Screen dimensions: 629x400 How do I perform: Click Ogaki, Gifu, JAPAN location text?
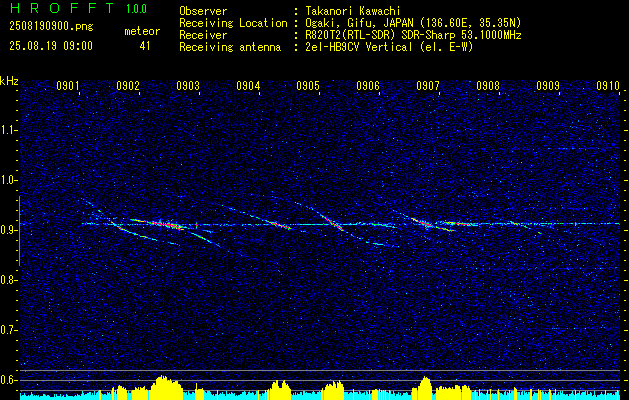tap(413, 23)
